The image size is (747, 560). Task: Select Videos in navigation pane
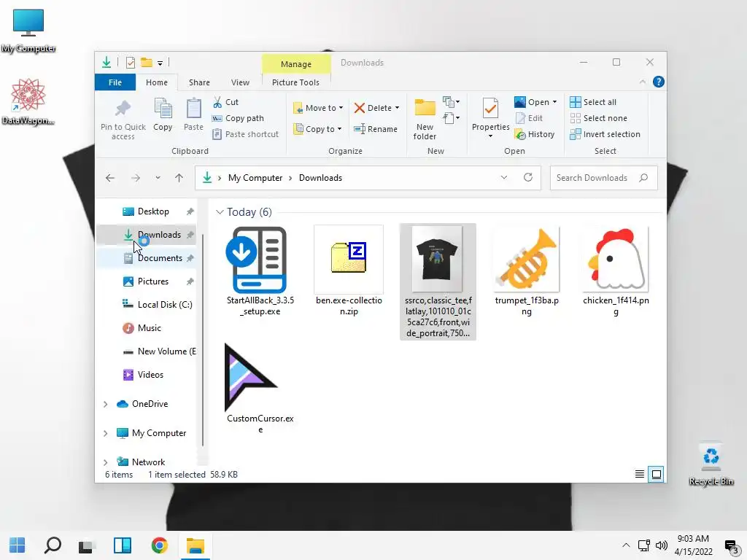[x=143, y=375]
